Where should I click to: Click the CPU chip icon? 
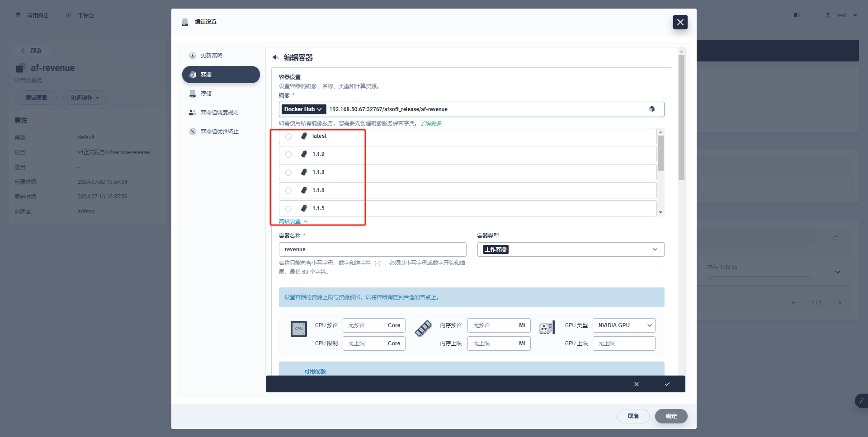[x=299, y=329]
